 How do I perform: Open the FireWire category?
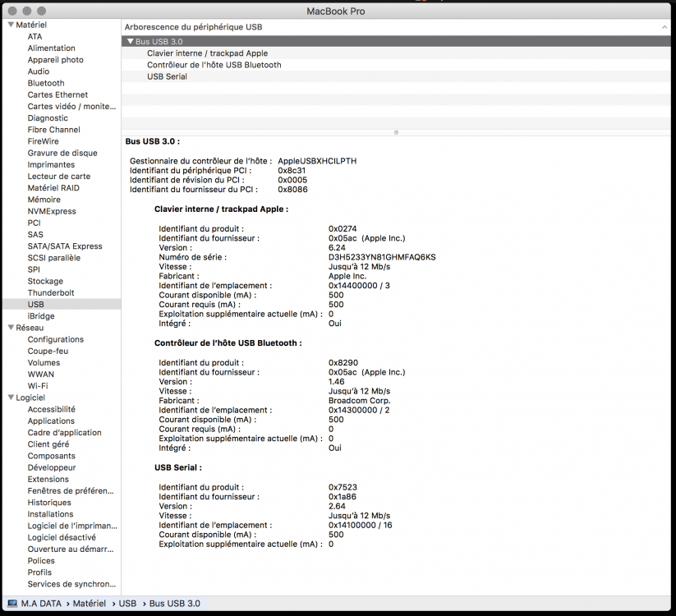point(43,141)
